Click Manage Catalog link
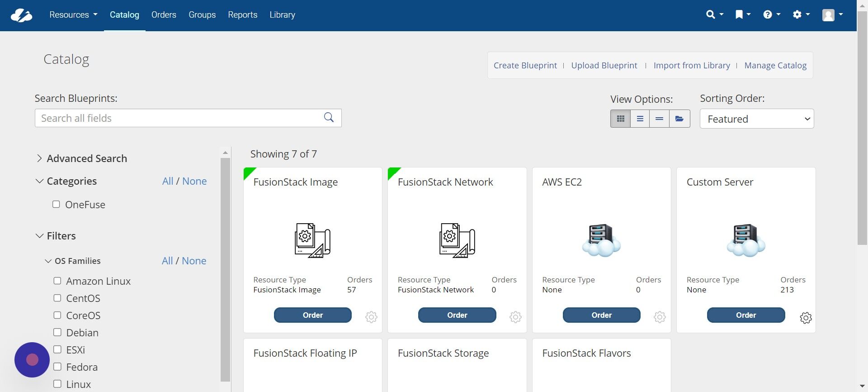 (x=775, y=65)
